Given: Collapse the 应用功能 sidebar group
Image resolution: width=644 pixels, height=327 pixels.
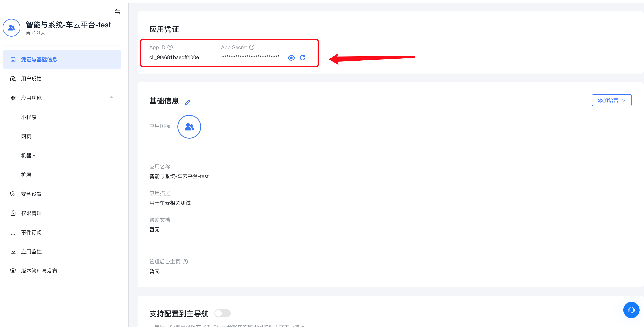Looking at the screenshot, I should pos(111,97).
